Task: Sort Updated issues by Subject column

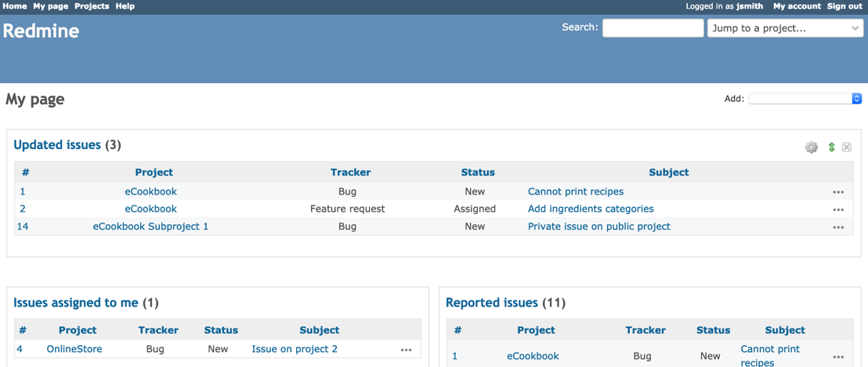Action: (x=669, y=173)
